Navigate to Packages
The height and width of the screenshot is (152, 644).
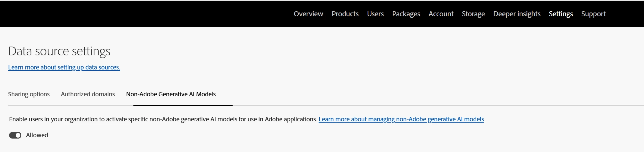click(406, 14)
